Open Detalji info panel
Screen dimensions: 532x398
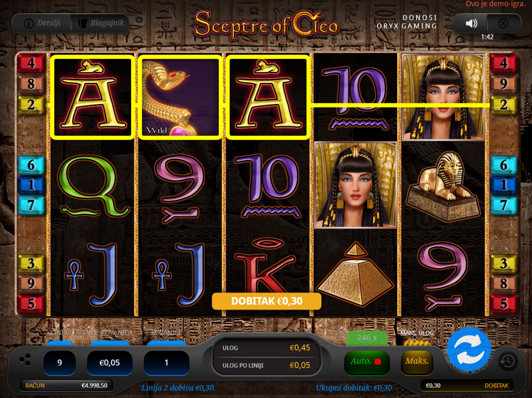click(x=42, y=23)
